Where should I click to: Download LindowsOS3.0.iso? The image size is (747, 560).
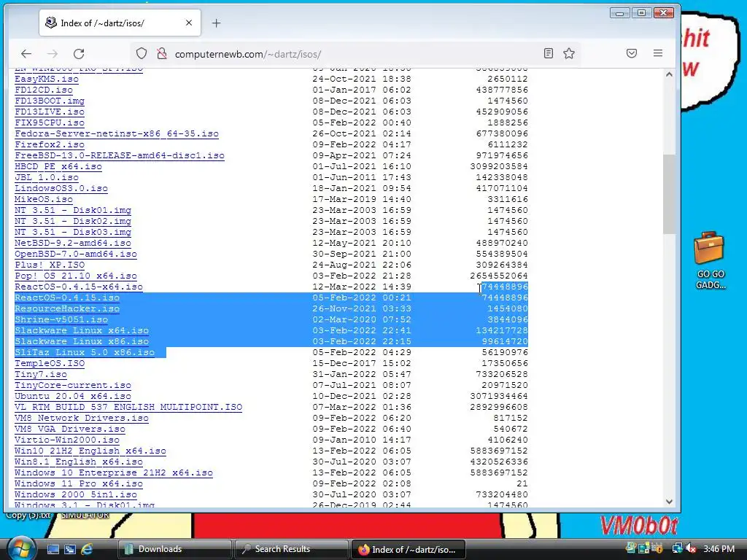point(61,189)
